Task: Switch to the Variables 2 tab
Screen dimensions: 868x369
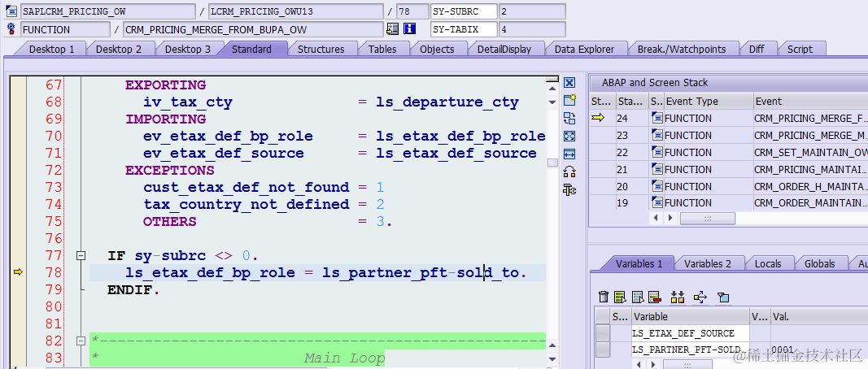Action: [x=708, y=263]
